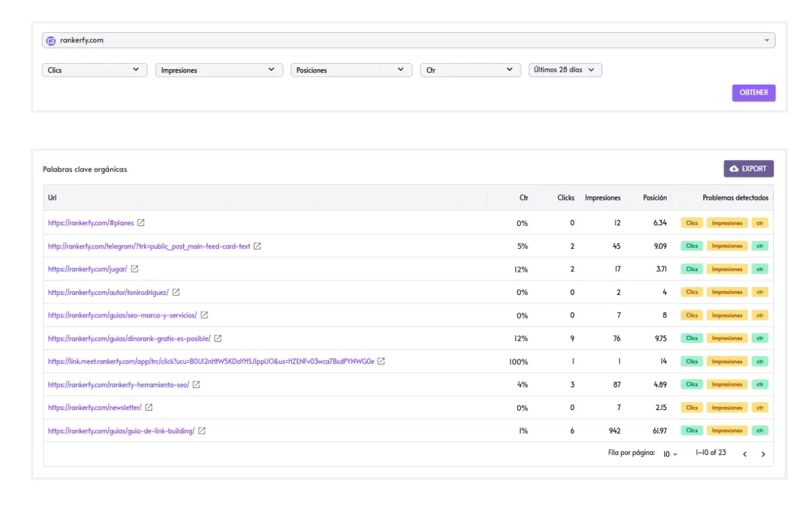This screenshot has width=812, height=527.
Task: Open the Impresiones filter dropdown
Action: click(x=219, y=70)
